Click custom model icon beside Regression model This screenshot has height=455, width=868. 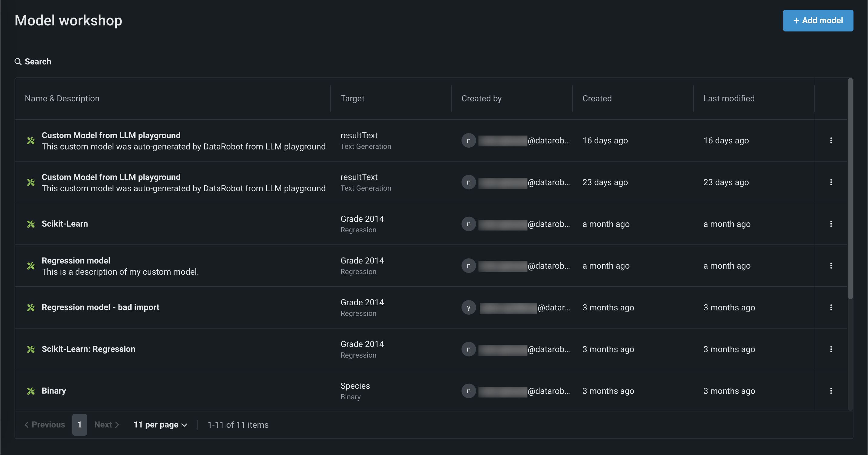click(31, 266)
